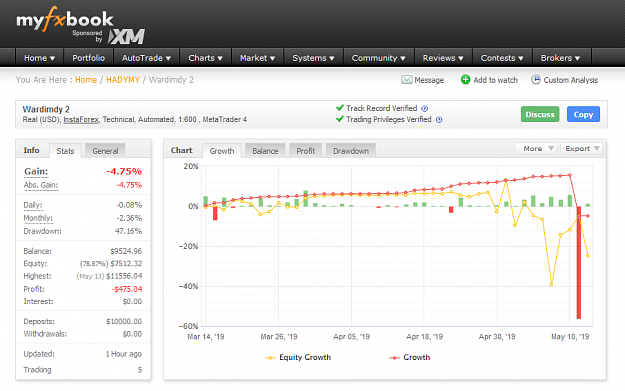Click the Wardimdy 2 account title
Viewport: 625px width, 391px height.
tap(46, 109)
